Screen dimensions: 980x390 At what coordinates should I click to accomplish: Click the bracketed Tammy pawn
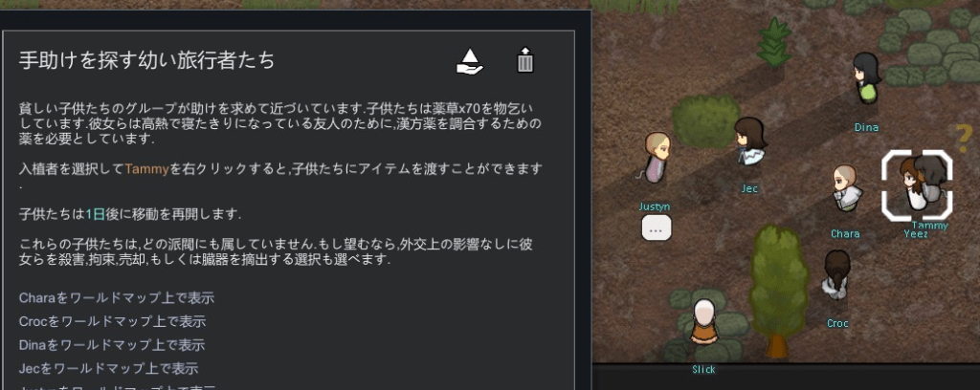pos(916,184)
